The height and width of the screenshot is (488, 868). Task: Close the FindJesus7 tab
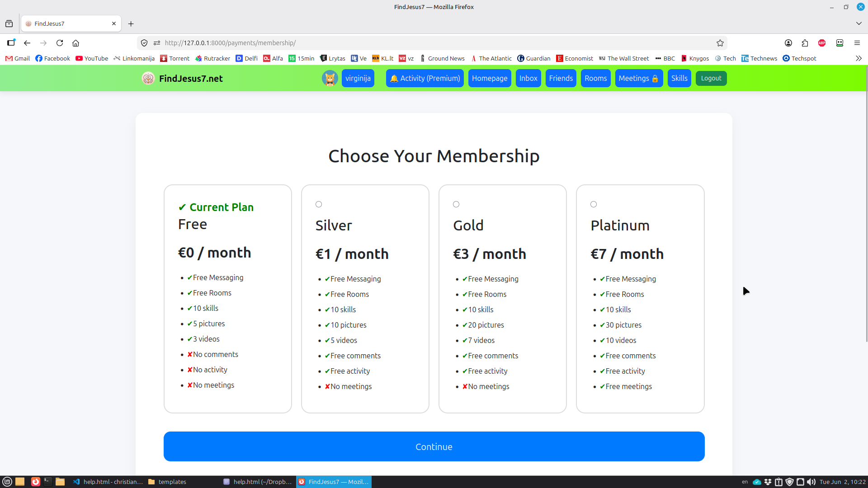coord(114,23)
